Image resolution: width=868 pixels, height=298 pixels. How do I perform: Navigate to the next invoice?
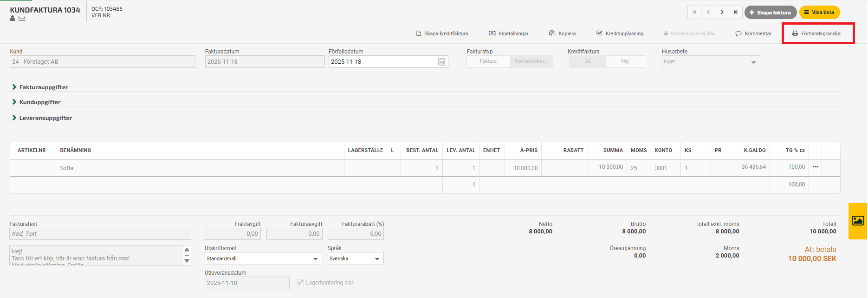[722, 13]
